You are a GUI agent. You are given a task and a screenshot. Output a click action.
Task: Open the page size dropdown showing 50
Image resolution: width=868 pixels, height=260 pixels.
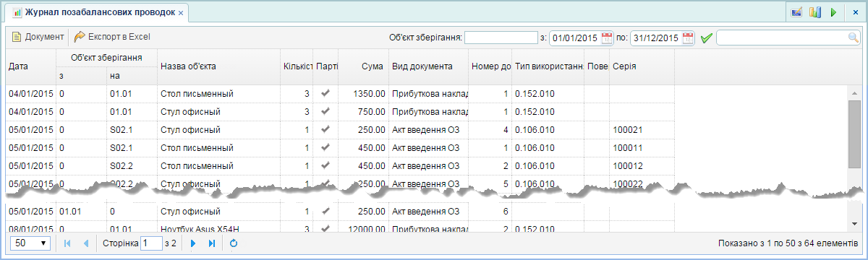click(30, 243)
